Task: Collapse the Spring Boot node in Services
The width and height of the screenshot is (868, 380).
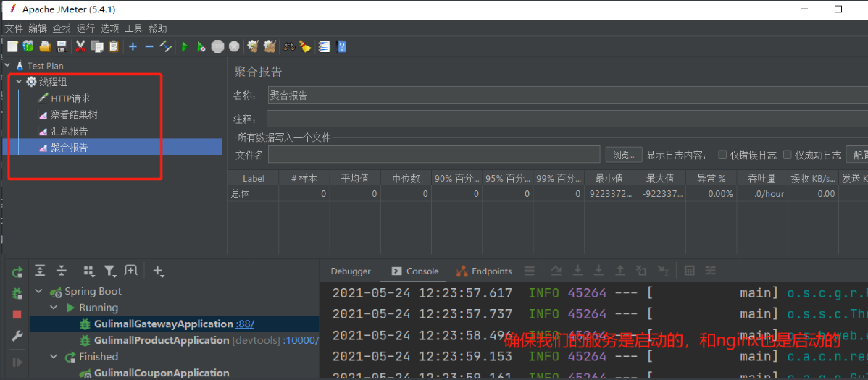Action: 38,292
